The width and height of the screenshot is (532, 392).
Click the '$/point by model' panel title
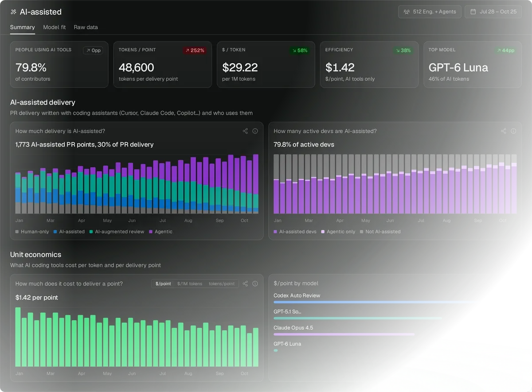296,283
